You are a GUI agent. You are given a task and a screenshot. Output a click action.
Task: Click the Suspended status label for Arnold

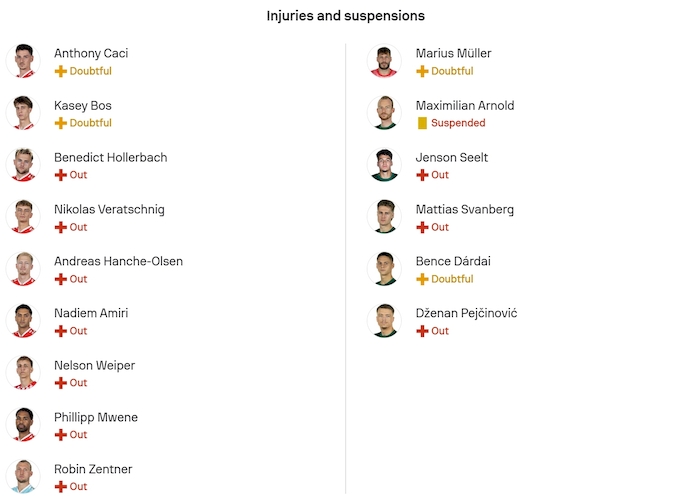coord(458,123)
